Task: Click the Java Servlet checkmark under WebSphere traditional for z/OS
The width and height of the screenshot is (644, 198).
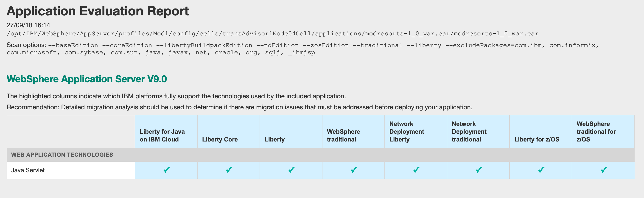Action: (604, 170)
